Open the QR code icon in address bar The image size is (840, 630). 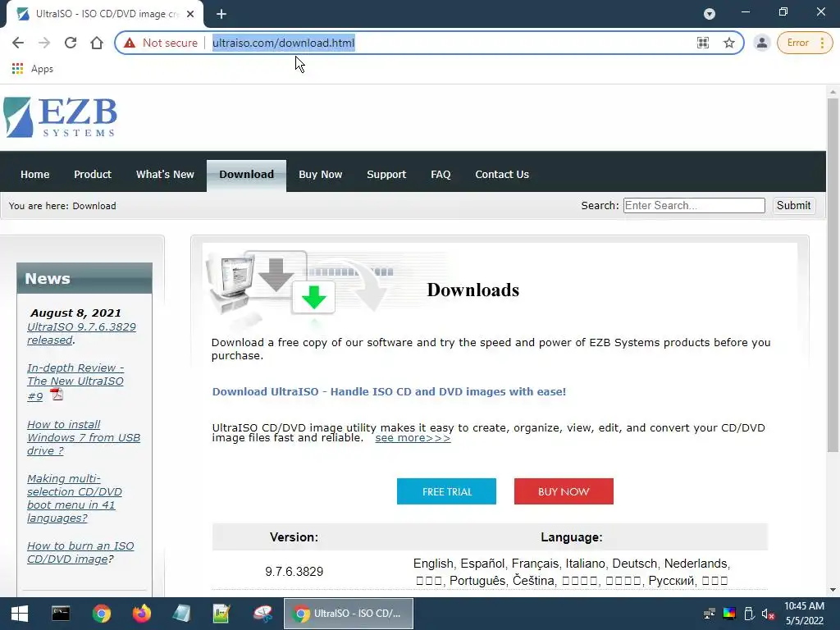703,43
